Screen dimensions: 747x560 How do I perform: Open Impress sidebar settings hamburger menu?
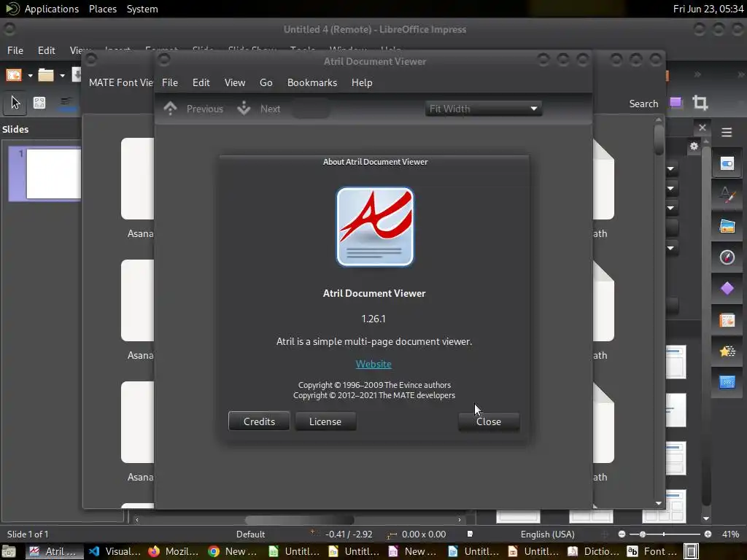click(727, 132)
